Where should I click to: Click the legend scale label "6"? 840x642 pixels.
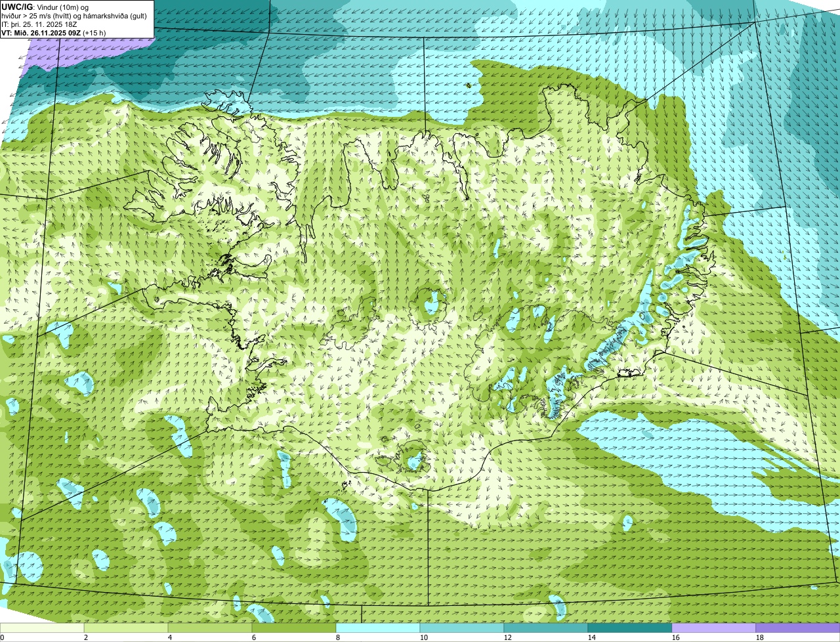click(254, 637)
